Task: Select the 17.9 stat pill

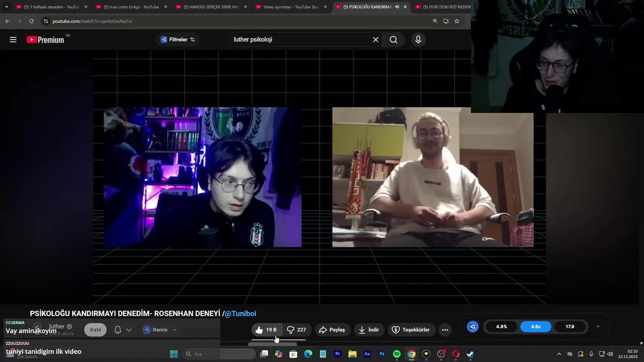Action: [570, 327]
